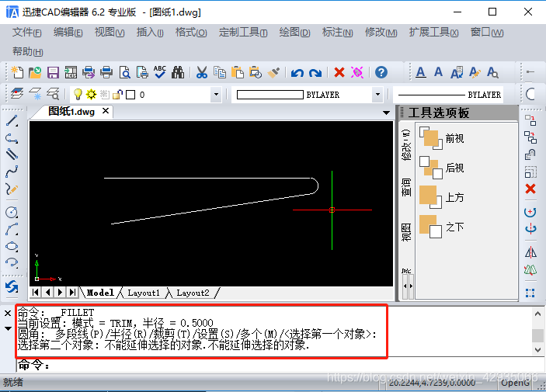
Task: Open Find with the binoculars icon
Action: coord(178,72)
